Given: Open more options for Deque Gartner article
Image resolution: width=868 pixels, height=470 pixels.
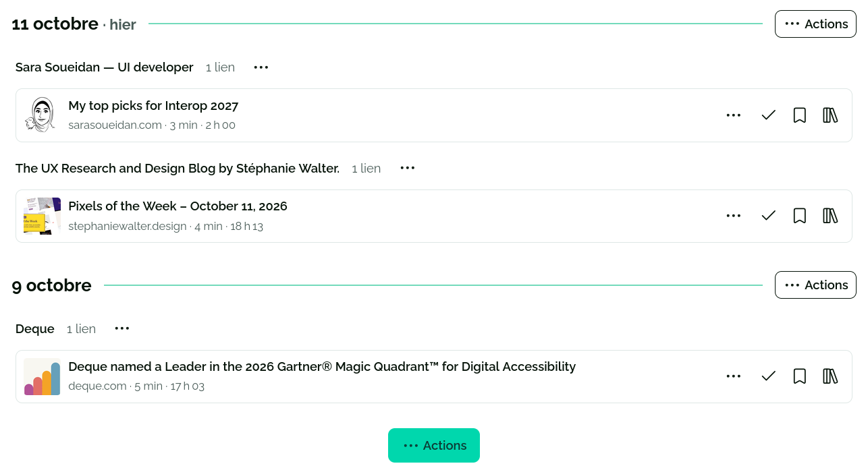Looking at the screenshot, I should 734,376.
